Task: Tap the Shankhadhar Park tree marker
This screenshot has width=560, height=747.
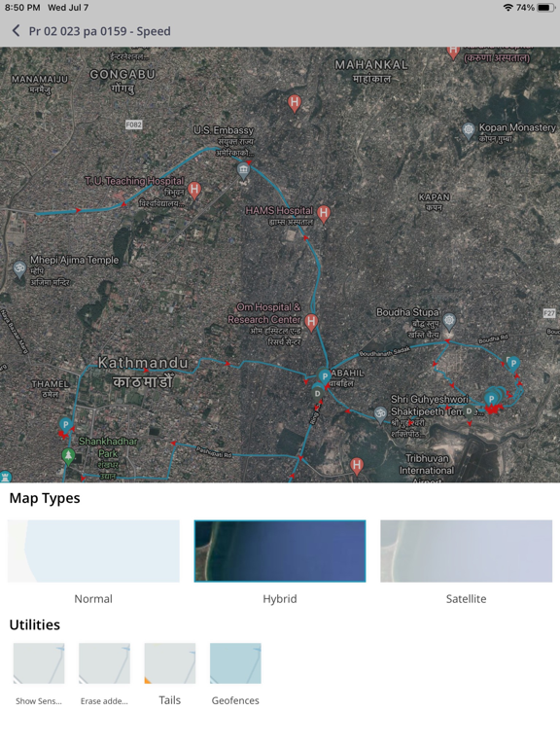Action: point(68,456)
